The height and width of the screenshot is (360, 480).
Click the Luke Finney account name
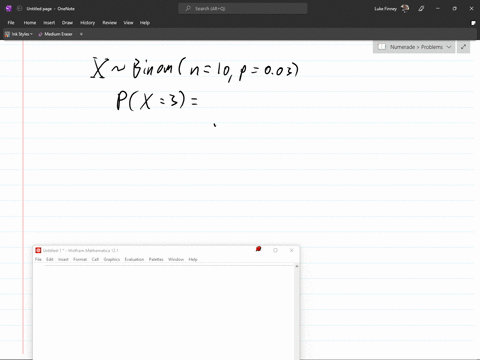click(x=385, y=9)
